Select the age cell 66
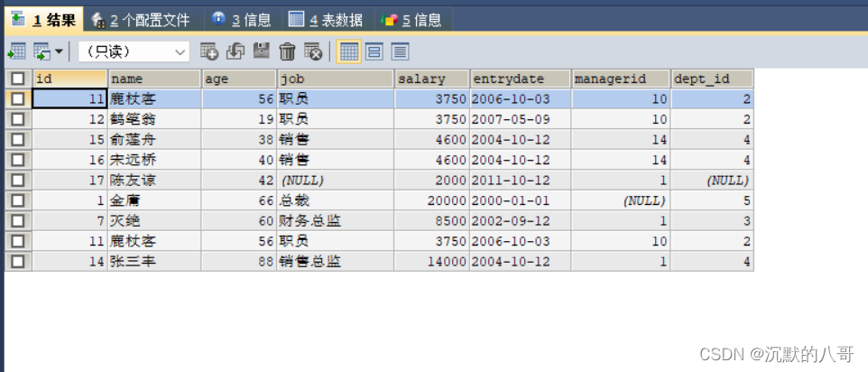The width and height of the screenshot is (868, 372). (x=239, y=200)
